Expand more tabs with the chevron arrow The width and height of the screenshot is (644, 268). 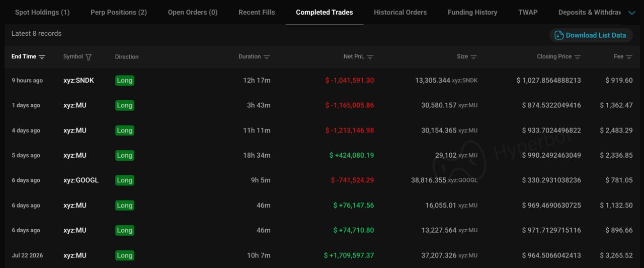(x=632, y=13)
